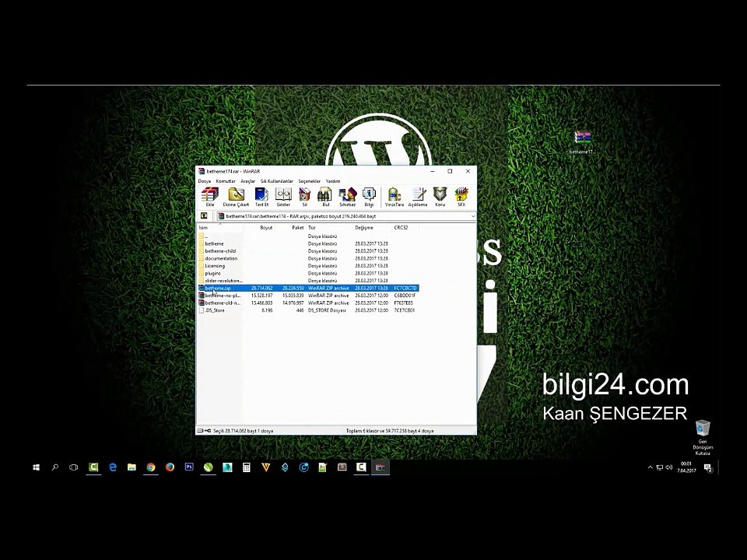This screenshot has height=560, width=747.
Task: Sort by the CRC32 column header
Action: pos(405,228)
